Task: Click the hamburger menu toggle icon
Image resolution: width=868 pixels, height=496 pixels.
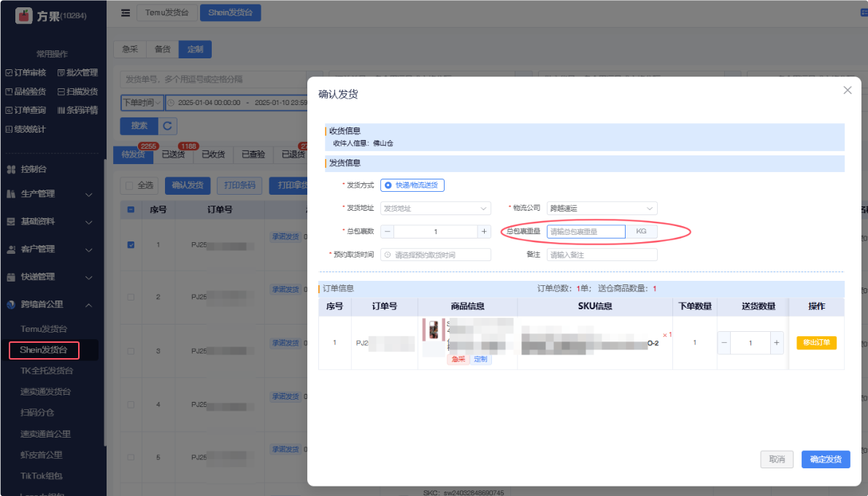Action: (x=126, y=12)
